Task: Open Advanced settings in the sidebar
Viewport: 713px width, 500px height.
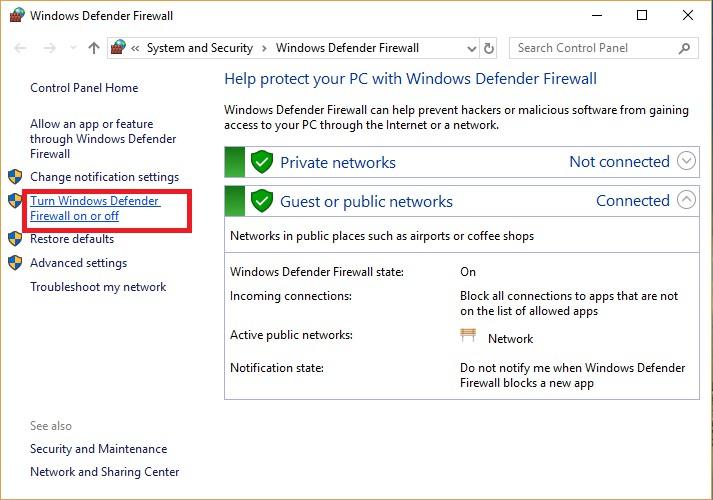Action: pos(79,263)
